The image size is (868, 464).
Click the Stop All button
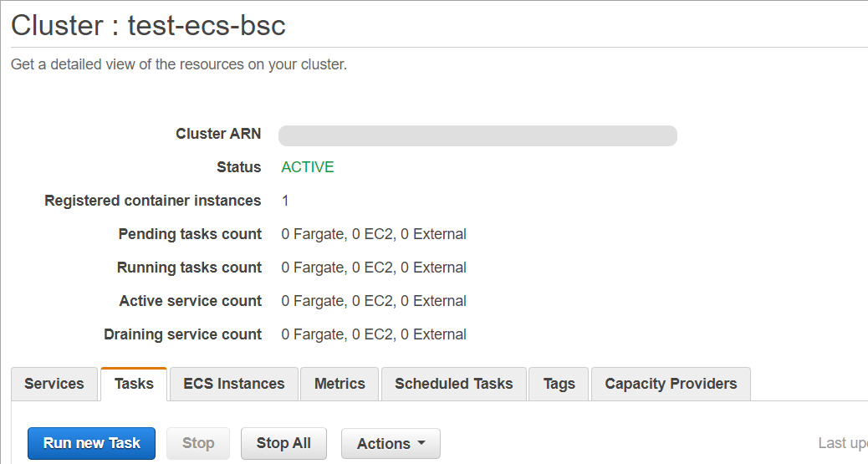click(x=283, y=443)
